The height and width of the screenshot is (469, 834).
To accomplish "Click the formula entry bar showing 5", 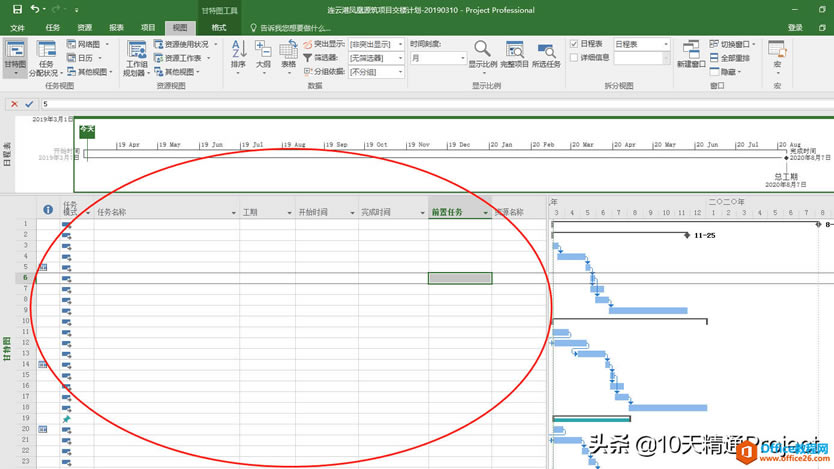I will coord(436,104).
